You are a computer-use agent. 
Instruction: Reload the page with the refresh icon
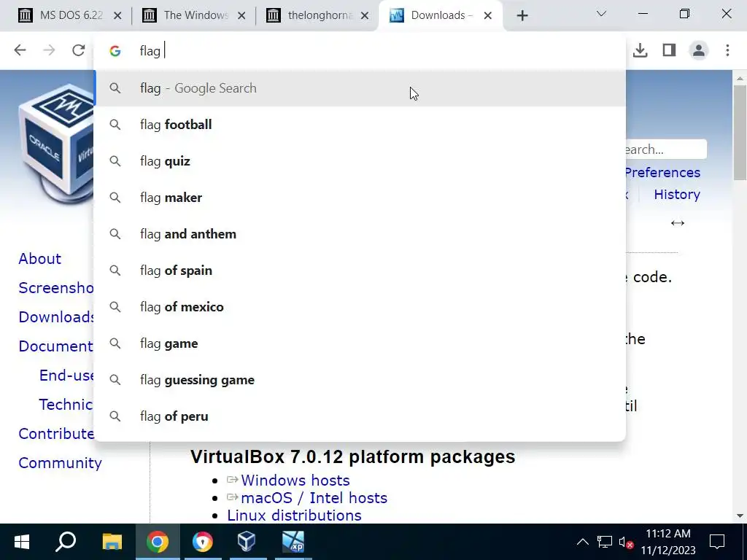79,50
